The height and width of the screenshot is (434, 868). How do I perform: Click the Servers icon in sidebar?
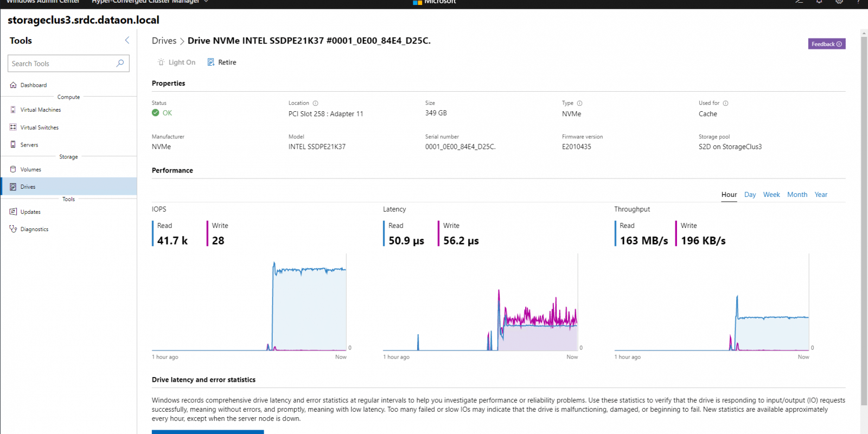tap(13, 144)
